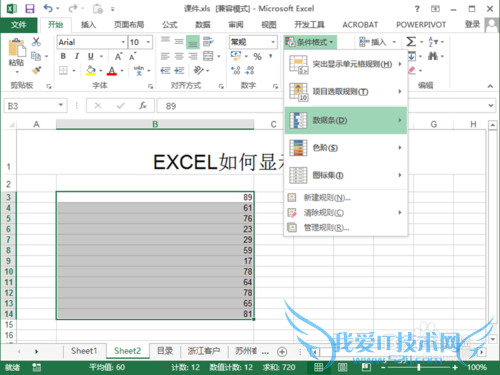Click the Cut scissors icon
500x375 pixels.
(36, 42)
